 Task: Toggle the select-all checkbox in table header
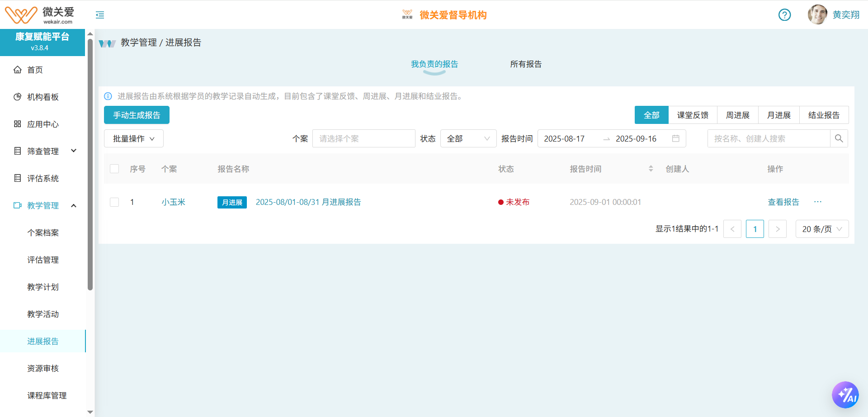click(114, 169)
